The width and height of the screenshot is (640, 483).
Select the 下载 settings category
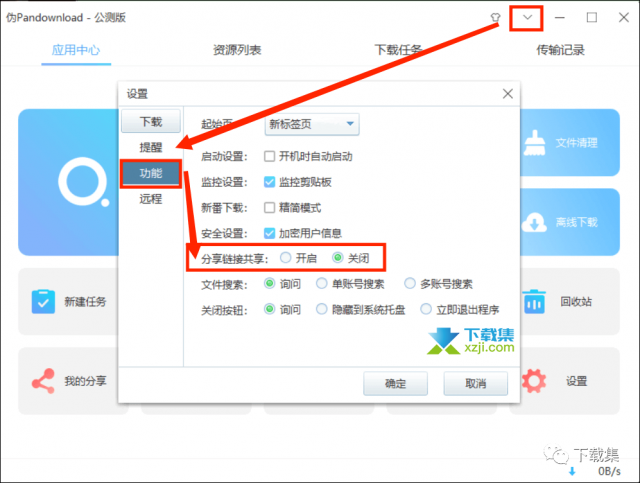pyautogui.click(x=151, y=121)
